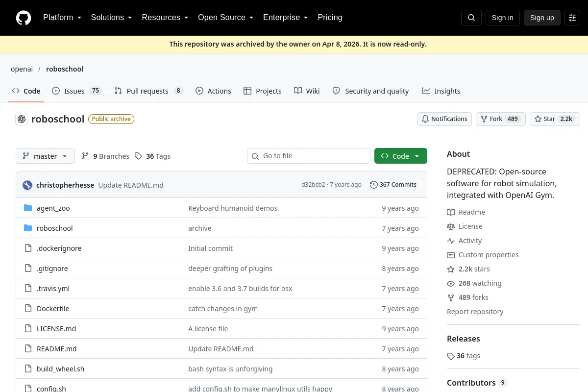Screen dimensions: 588x392
Task: Click the .dockerignore file icon
Action: click(28, 248)
